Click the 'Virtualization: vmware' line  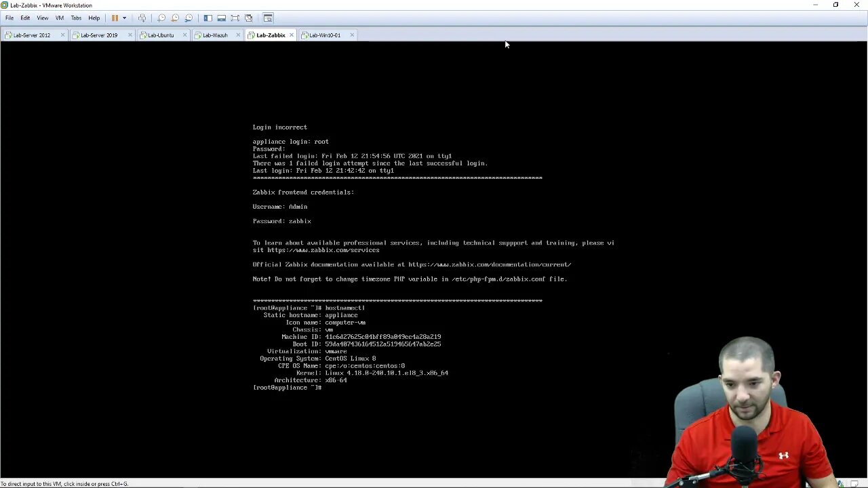307,351
